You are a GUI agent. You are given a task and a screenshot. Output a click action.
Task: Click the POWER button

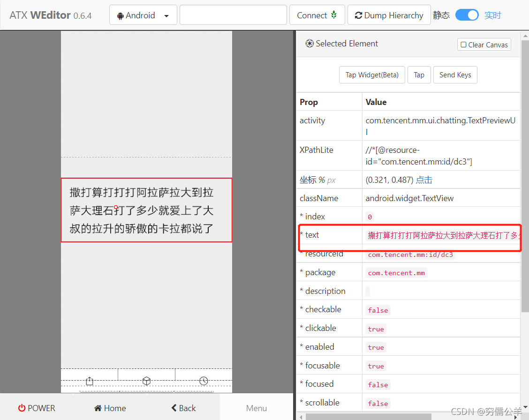[37, 408]
